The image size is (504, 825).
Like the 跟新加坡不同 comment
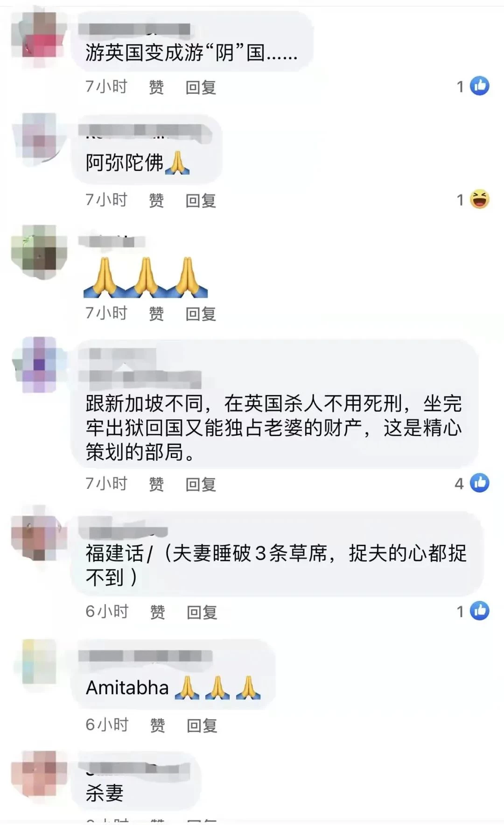tap(156, 484)
